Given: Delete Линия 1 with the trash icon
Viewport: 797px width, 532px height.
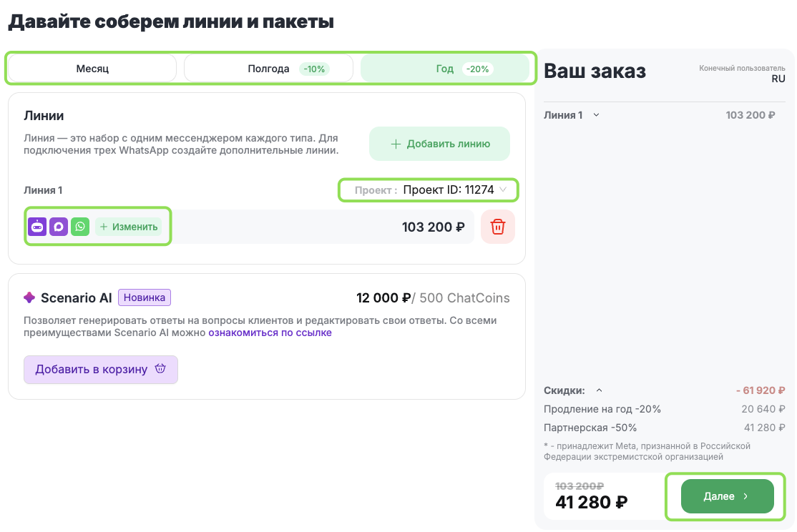Looking at the screenshot, I should tap(498, 227).
